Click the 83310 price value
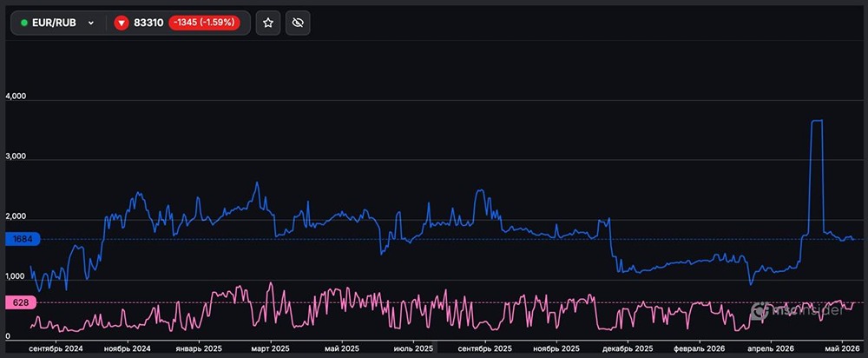The image size is (868, 358). 148,23
